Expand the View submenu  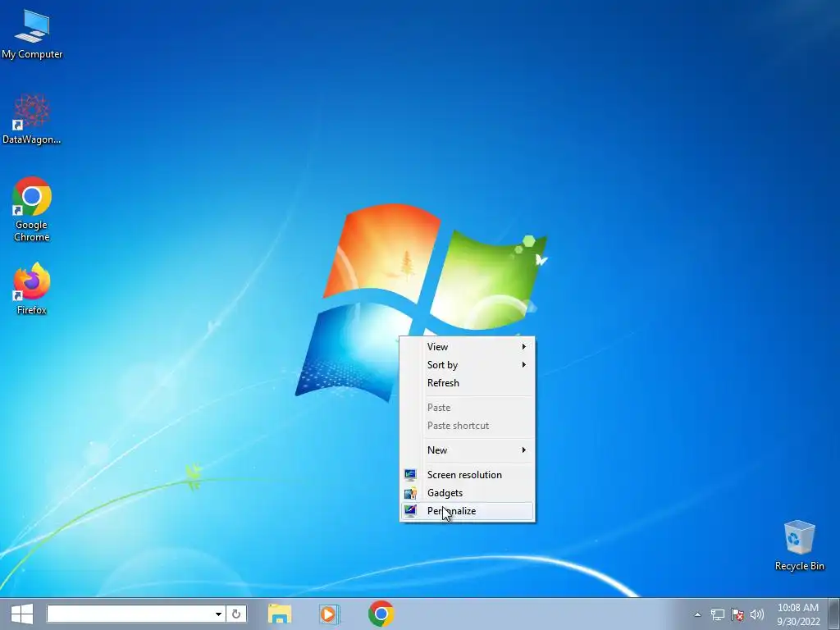click(467, 347)
